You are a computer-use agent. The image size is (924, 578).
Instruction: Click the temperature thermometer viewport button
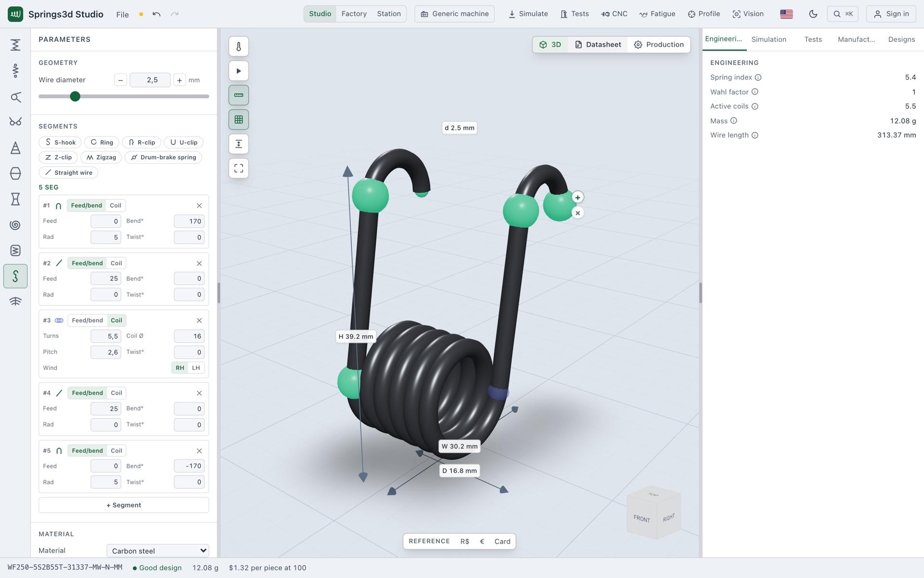[239, 47]
